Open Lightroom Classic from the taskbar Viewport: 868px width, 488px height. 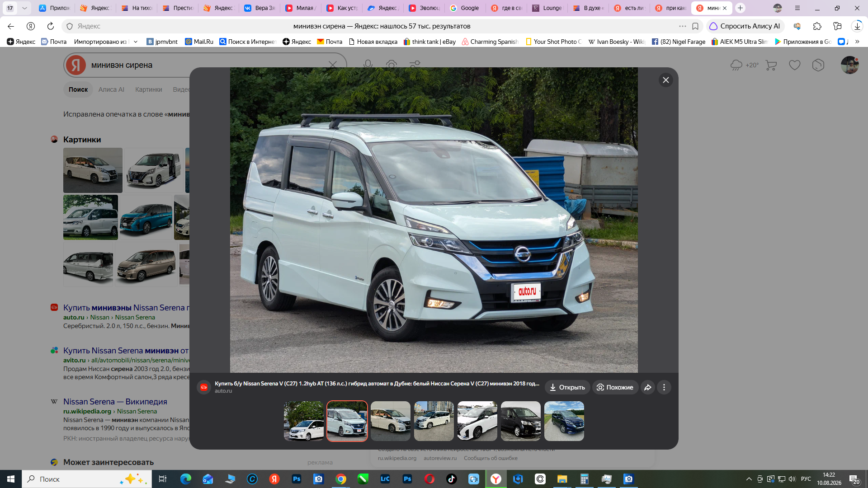385,479
